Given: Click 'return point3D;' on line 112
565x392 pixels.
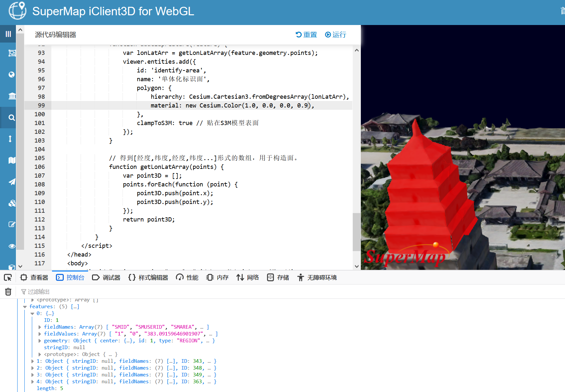Looking at the screenshot, I should click(149, 220).
